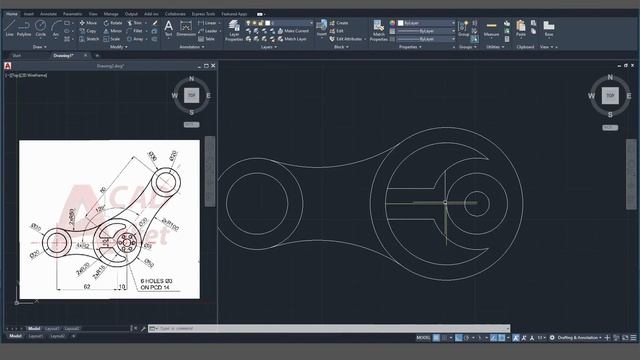This screenshot has width=640, height=360.
Task: Choose the Copy command
Action: pos(88,31)
